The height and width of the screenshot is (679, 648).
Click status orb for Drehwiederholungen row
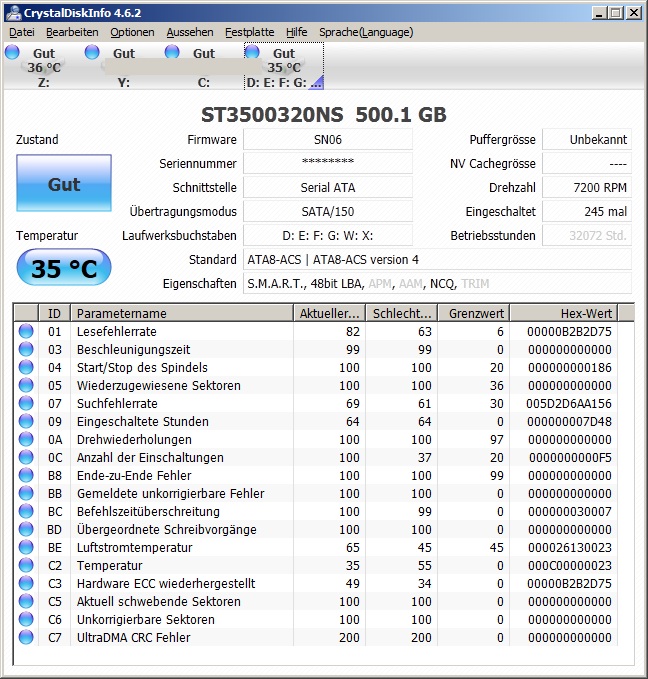26,439
